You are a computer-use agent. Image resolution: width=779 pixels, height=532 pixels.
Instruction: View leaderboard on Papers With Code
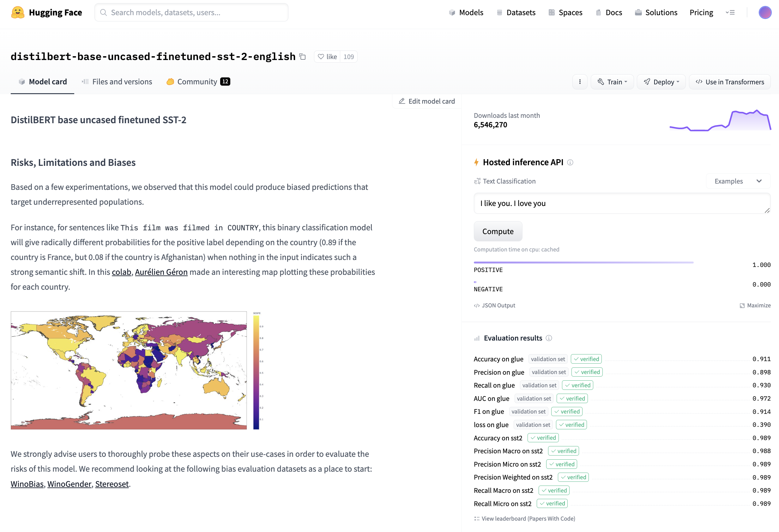[x=525, y=519]
